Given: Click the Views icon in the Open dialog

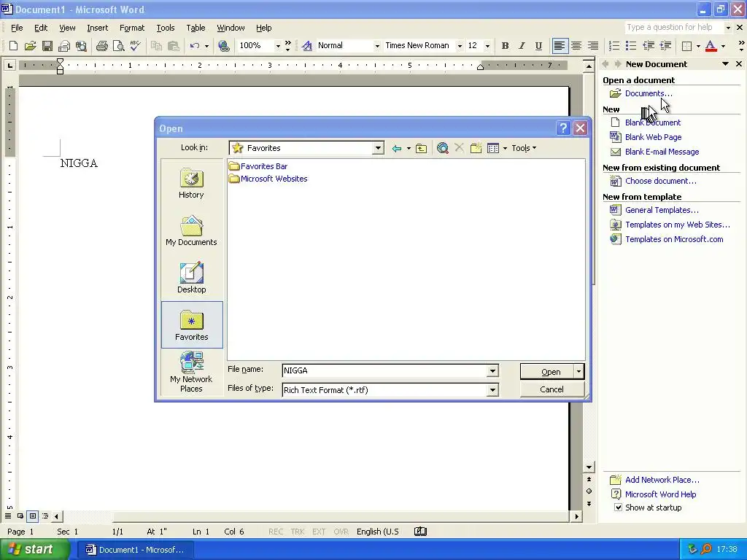Looking at the screenshot, I should pyautogui.click(x=493, y=149).
